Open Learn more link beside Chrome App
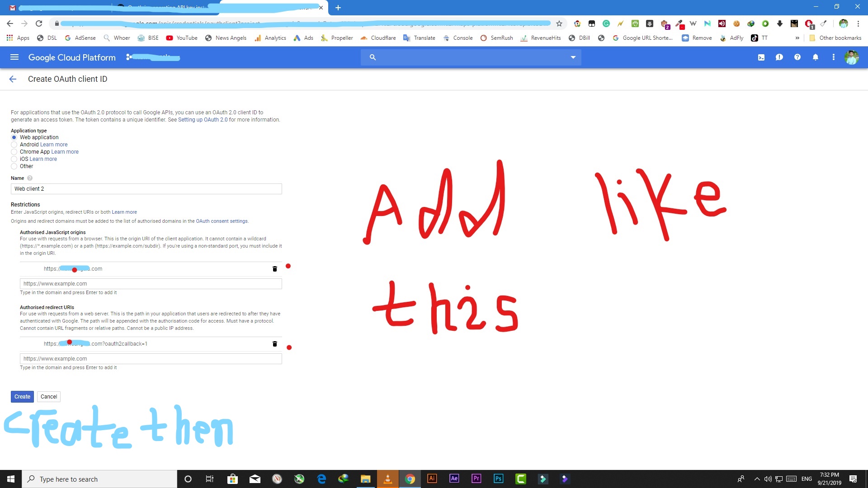 65,152
